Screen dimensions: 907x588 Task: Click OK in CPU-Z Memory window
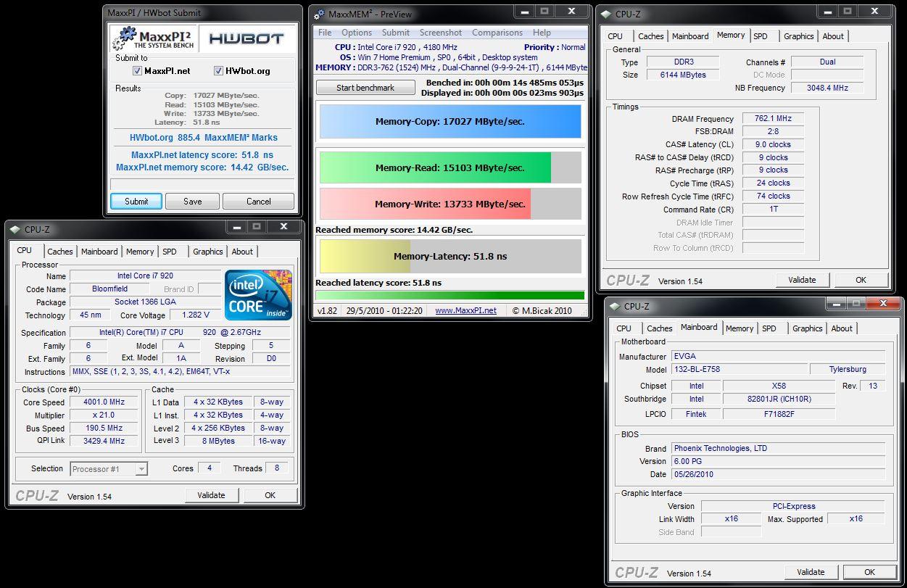[x=861, y=280]
